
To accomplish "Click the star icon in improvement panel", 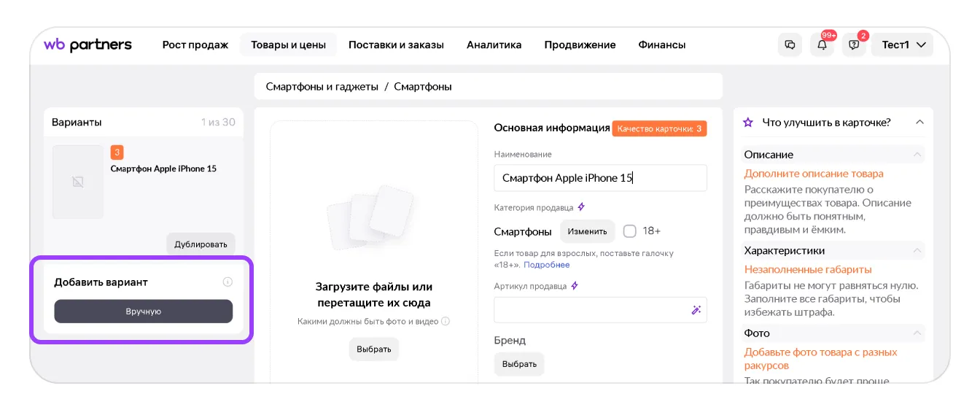I will coord(747,123).
